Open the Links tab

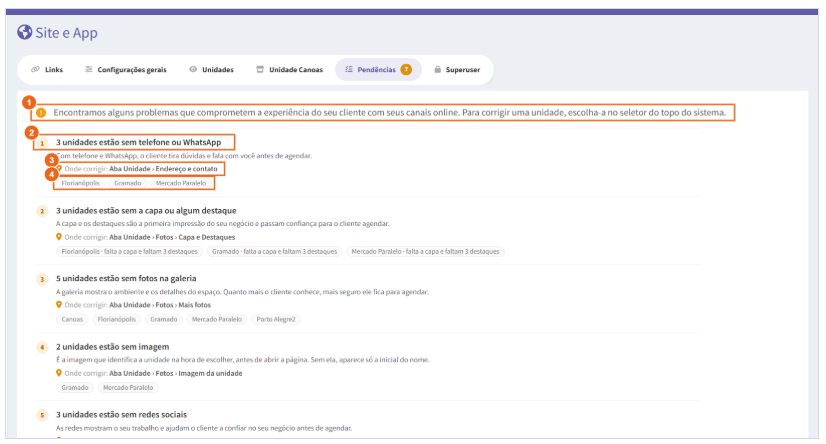(x=47, y=70)
